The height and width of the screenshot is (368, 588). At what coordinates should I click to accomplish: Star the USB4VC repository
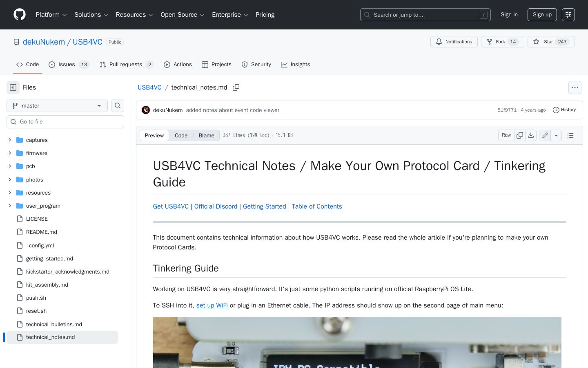(x=551, y=42)
